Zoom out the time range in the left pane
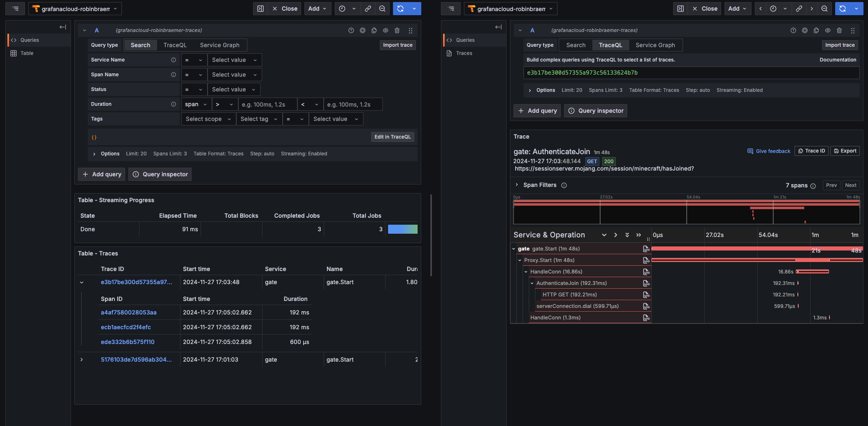 pyautogui.click(x=382, y=9)
